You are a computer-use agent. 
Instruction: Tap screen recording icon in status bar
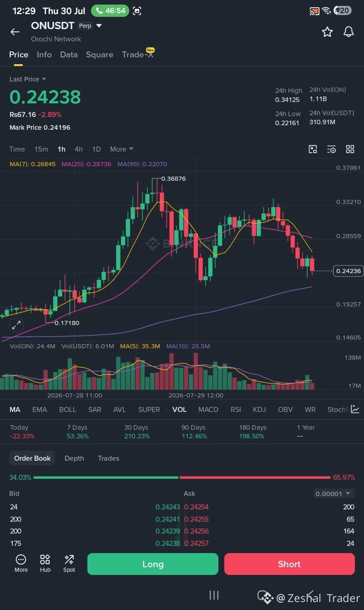[137, 11]
